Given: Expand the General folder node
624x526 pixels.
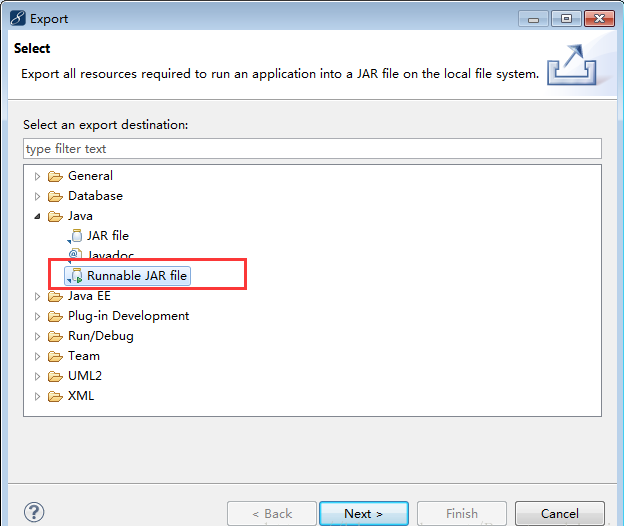Looking at the screenshot, I should (x=37, y=176).
